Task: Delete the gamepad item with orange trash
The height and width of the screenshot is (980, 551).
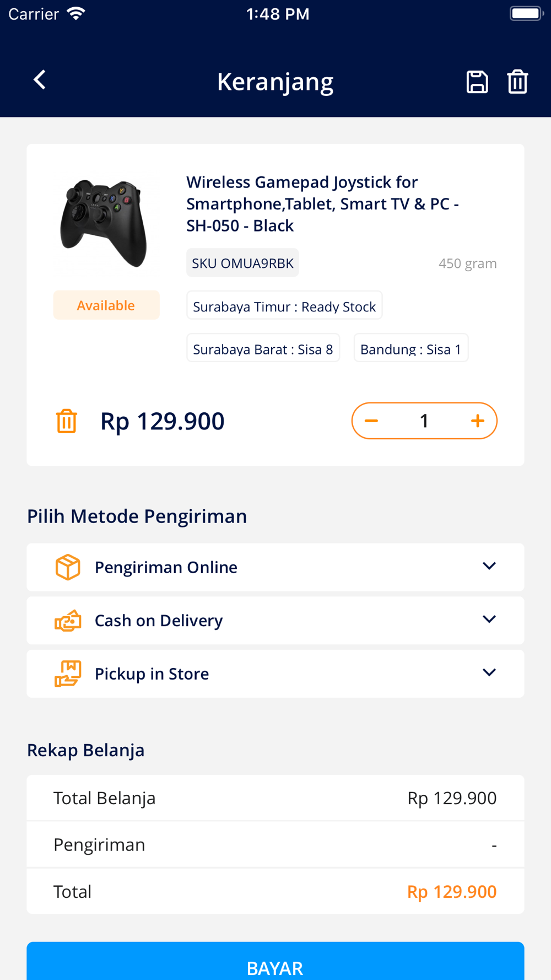Action: click(67, 421)
